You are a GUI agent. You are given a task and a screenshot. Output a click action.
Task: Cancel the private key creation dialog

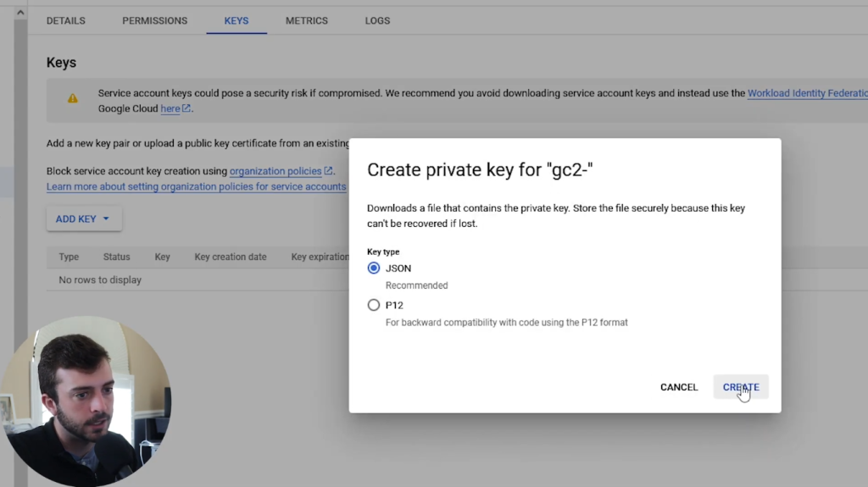pos(679,387)
